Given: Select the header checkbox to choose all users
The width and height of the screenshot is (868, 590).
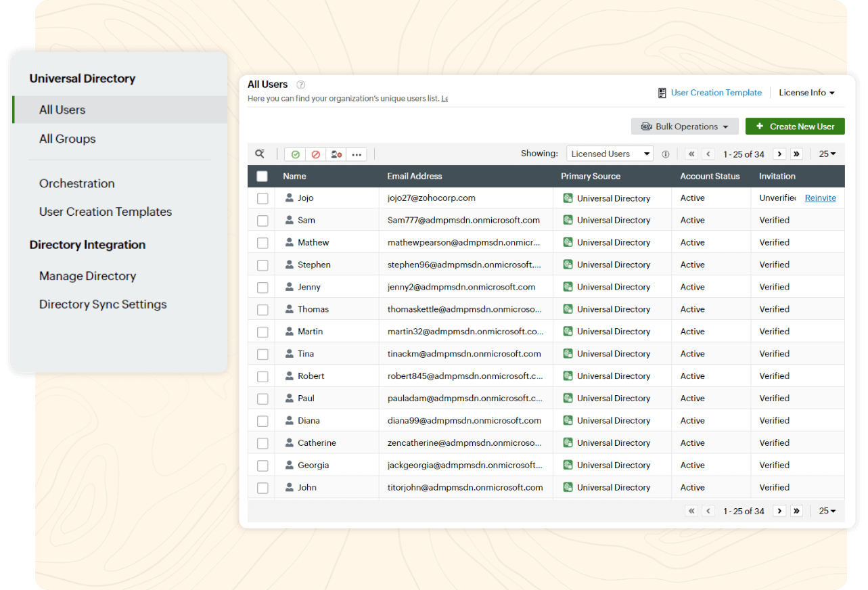Looking at the screenshot, I should point(262,176).
